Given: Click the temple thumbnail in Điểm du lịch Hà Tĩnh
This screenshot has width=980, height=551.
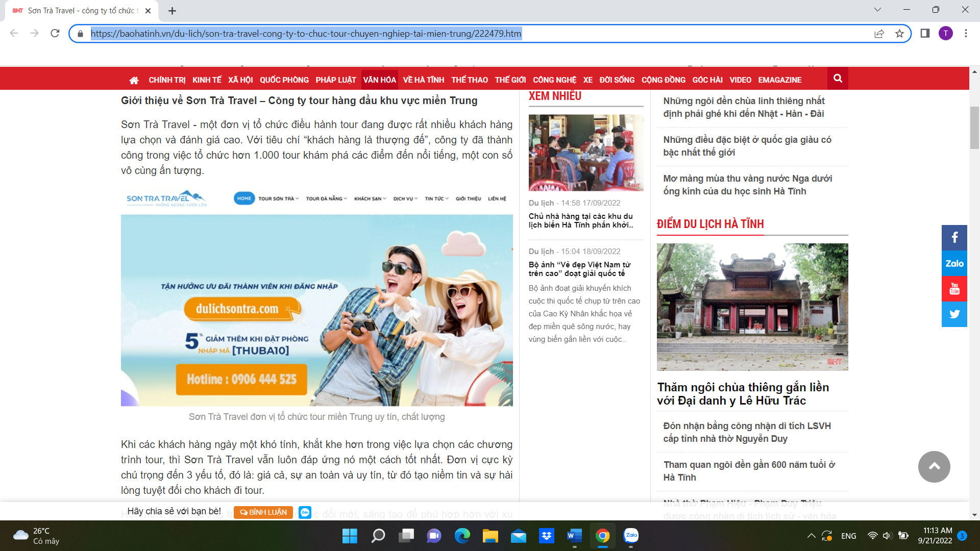Looking at the screenshot, I should [x=752, y=307].
